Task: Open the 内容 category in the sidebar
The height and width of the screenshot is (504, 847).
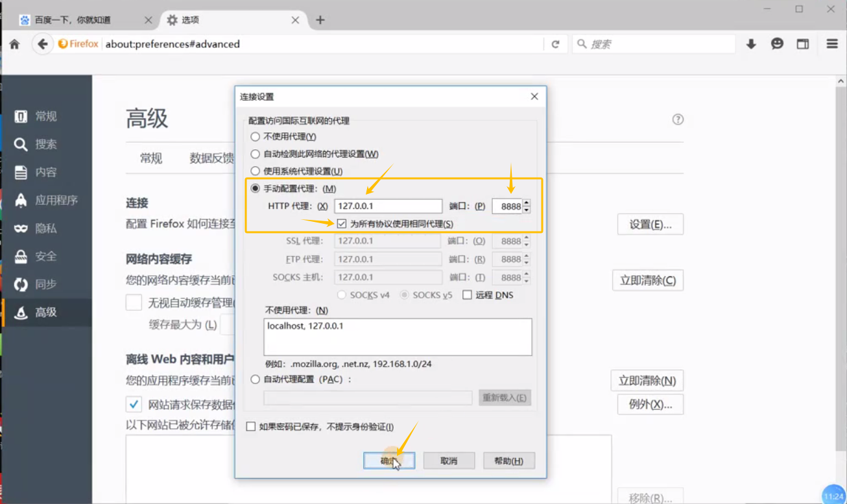Action: (x=46, y=173)
